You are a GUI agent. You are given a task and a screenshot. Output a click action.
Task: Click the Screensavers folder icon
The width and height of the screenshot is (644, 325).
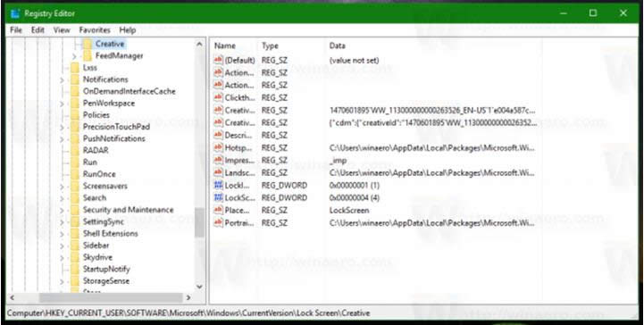tap(75, 186)
